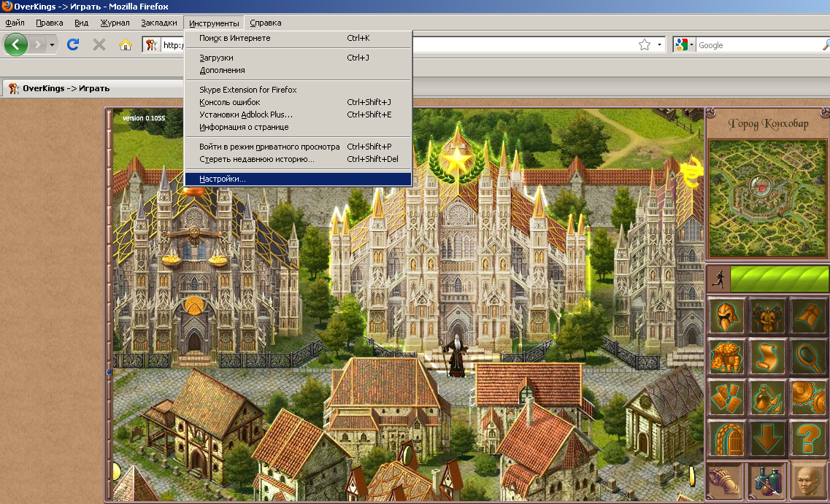Click the OverKings site favicon in address bar
Screen dimensions: 830x504
[151, 45]
